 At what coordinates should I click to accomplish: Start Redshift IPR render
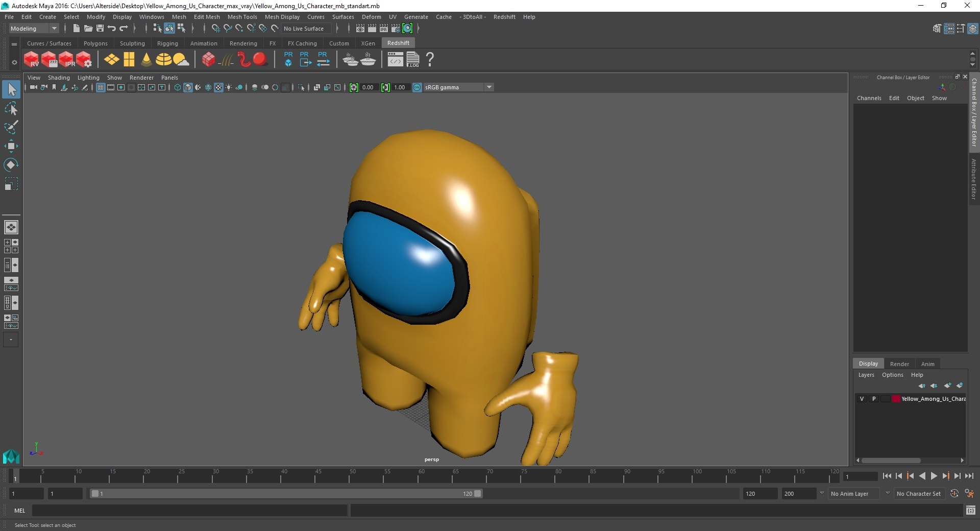tap(66, 60)
